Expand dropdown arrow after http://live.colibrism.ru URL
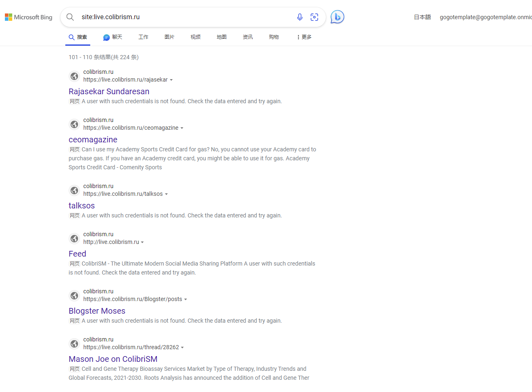The height and width of the screenshot is (392, 532). 142,242
